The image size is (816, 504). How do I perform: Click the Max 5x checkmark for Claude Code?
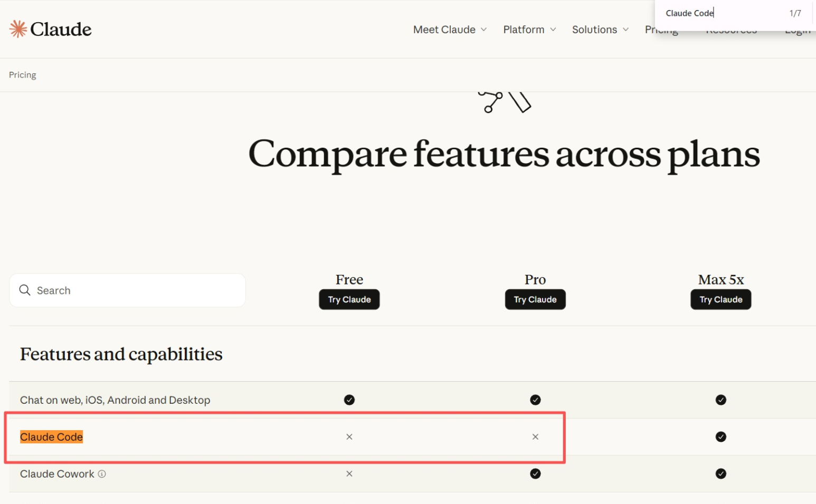click(x=721, y=437)
